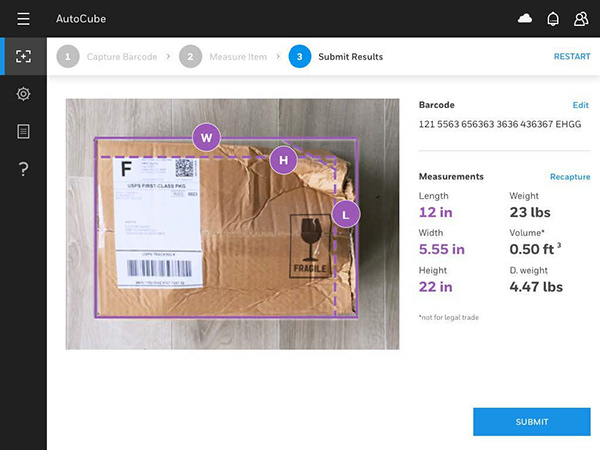Image resolution: width=600 pixels, height=450 pixels.
Task: Click the L length marker on image
Action: coord(346,214)
